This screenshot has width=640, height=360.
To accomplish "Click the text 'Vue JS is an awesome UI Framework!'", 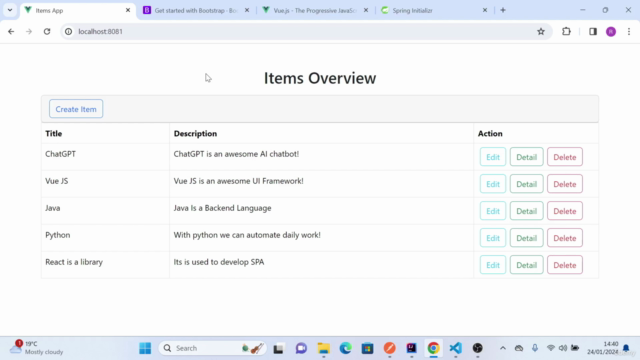I will [238, 181].
